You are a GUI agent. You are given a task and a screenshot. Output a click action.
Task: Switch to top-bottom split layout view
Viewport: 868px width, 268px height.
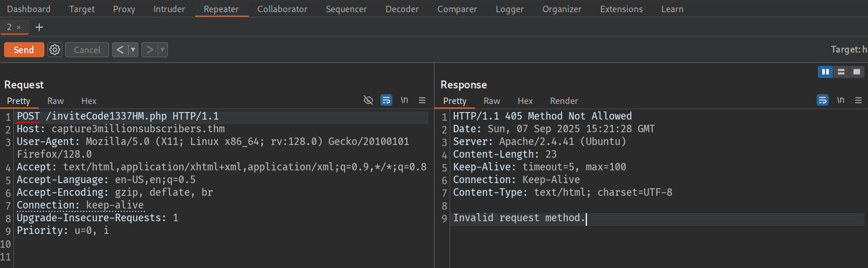tap(841, 72)
